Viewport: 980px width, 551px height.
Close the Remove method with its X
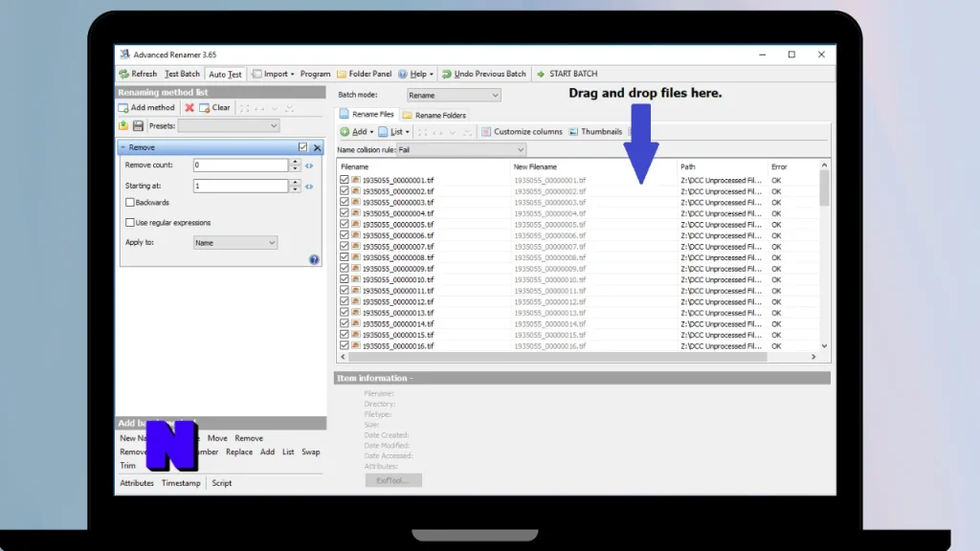coord(318,147)
